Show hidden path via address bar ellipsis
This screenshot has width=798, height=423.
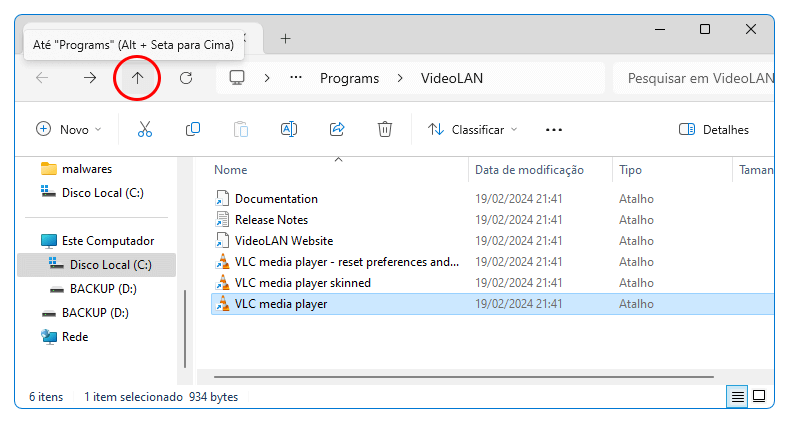pyautogui.click(x=296, y=78)
